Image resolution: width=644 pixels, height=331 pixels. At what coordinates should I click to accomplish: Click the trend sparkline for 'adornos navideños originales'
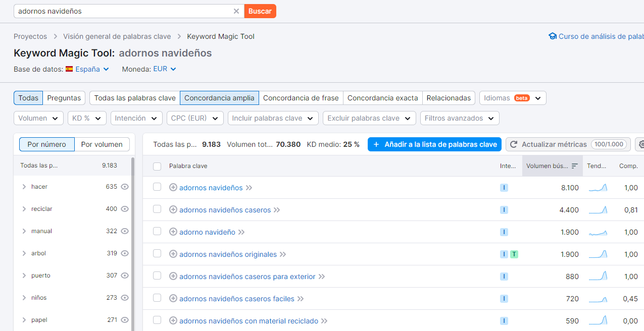598,254
